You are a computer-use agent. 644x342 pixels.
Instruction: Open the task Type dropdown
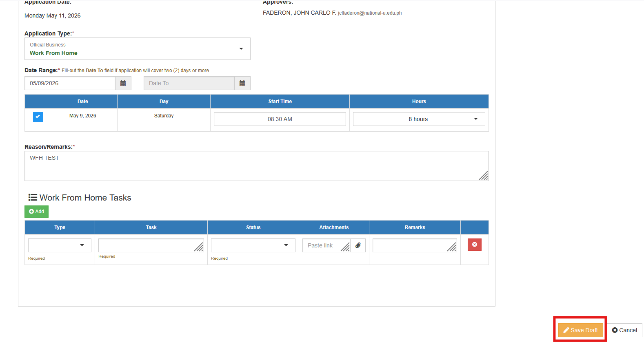pyautogui.click(x=60, y=245)
